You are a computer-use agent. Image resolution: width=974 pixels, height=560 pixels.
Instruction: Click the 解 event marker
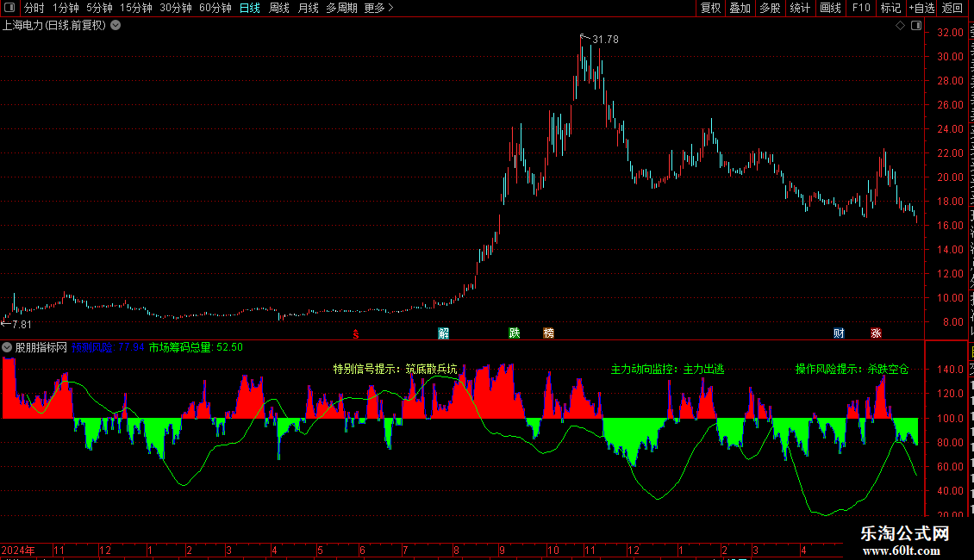[444, 333]
